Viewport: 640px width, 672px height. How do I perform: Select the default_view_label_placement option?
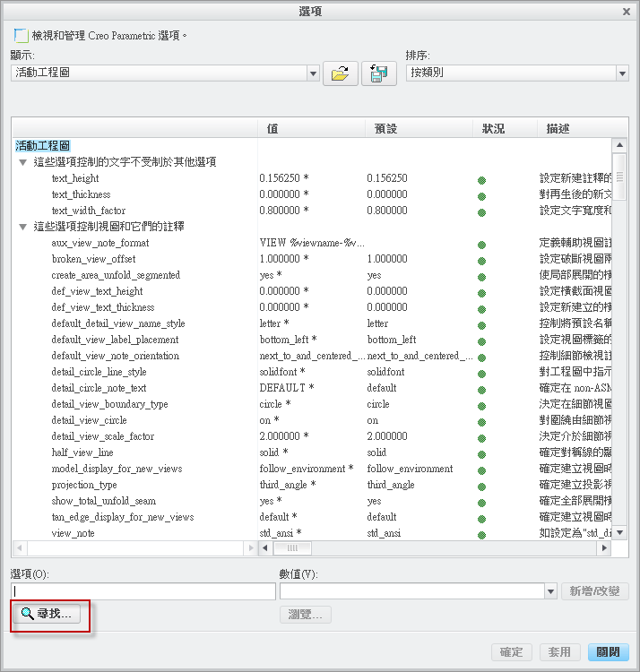[x=115, y=340]
